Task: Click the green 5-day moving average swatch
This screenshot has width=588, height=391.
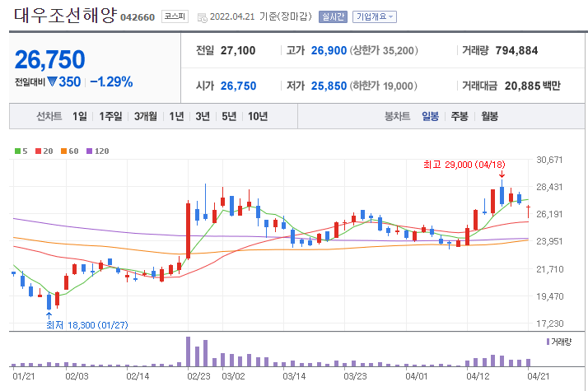Action: [x=17, y=151]
